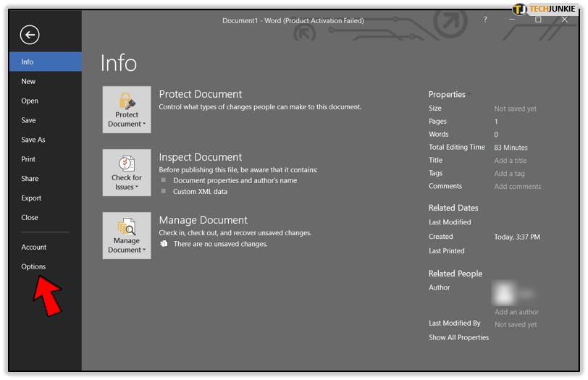Open the Export section

coord(46,198)
